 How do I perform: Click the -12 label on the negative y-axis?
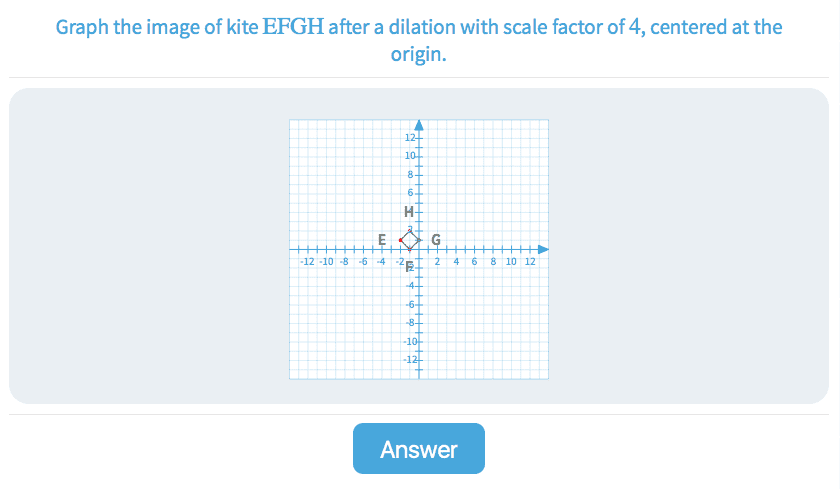pyautogui.click(x=409, y=360)
